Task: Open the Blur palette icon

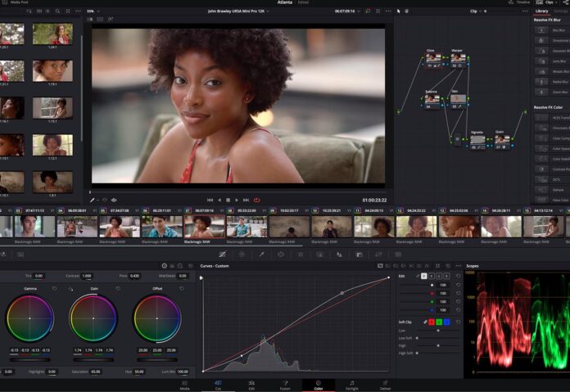Action: coord(340,255)
